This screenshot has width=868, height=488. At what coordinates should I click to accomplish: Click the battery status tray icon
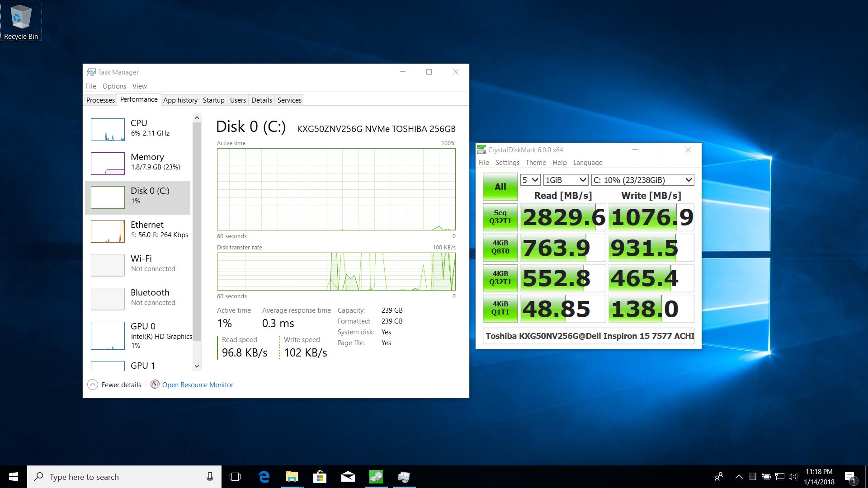766,477
